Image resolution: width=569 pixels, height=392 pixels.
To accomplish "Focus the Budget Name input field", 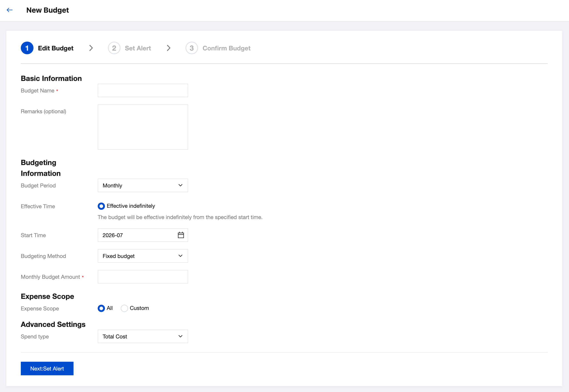I will tap(143, 90).
